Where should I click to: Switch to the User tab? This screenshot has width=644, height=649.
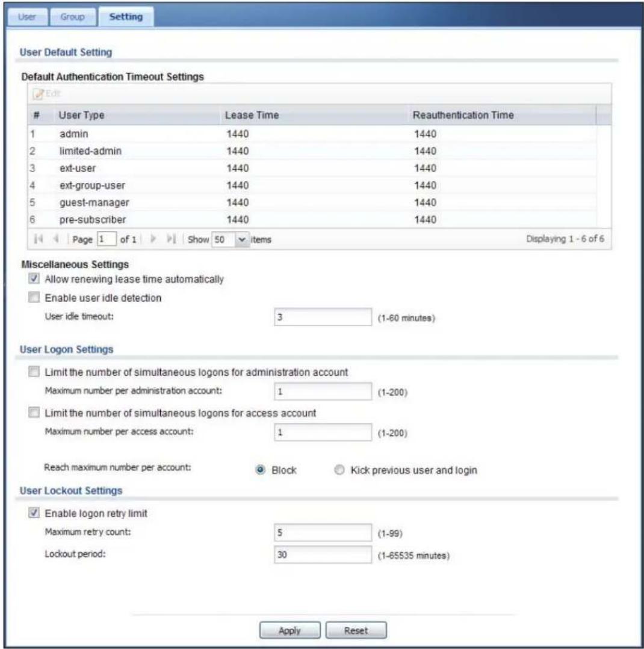tap(27, 17)
